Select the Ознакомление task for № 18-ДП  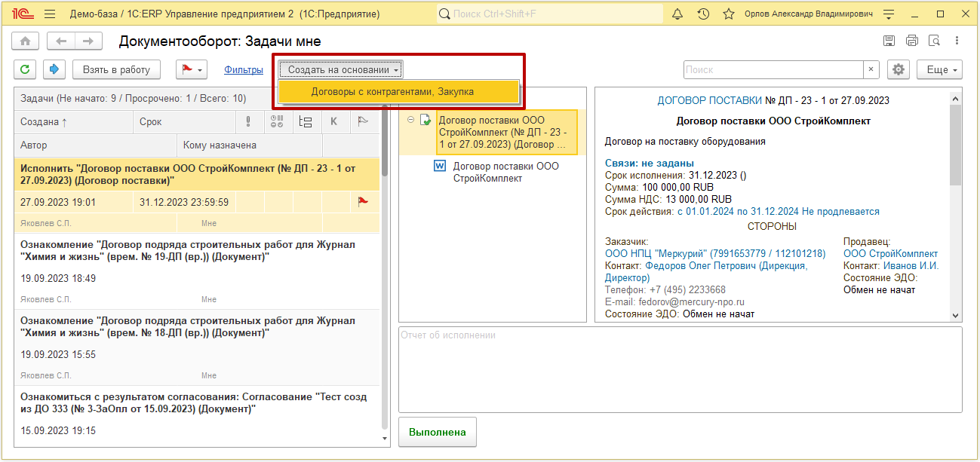coord(197,327)
